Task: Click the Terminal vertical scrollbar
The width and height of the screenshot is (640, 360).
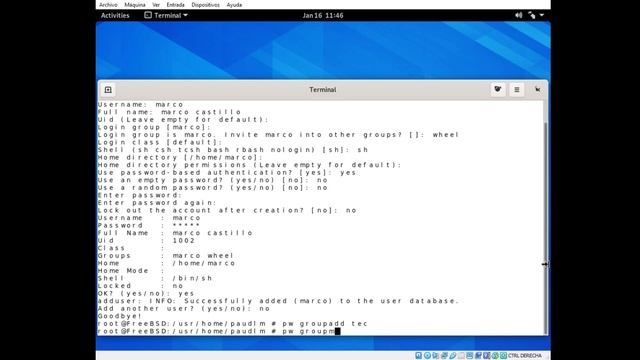Action: 546,227
